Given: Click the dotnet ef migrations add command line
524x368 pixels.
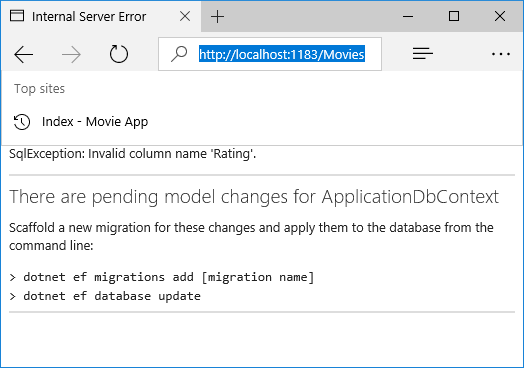Looking at the screenshot, I should pyautogui.click(x=162, y=277).
